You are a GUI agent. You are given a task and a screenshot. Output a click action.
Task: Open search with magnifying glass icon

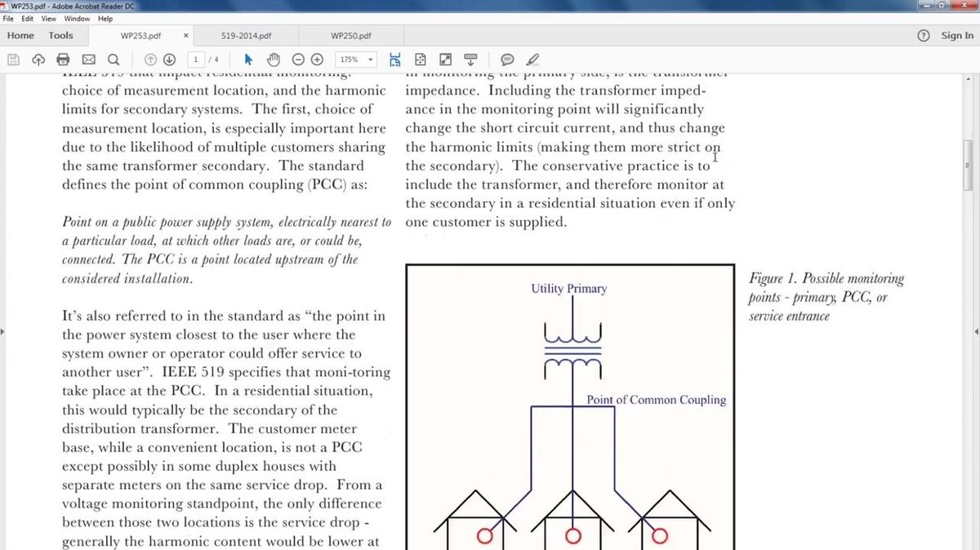[x=113, y=60]
